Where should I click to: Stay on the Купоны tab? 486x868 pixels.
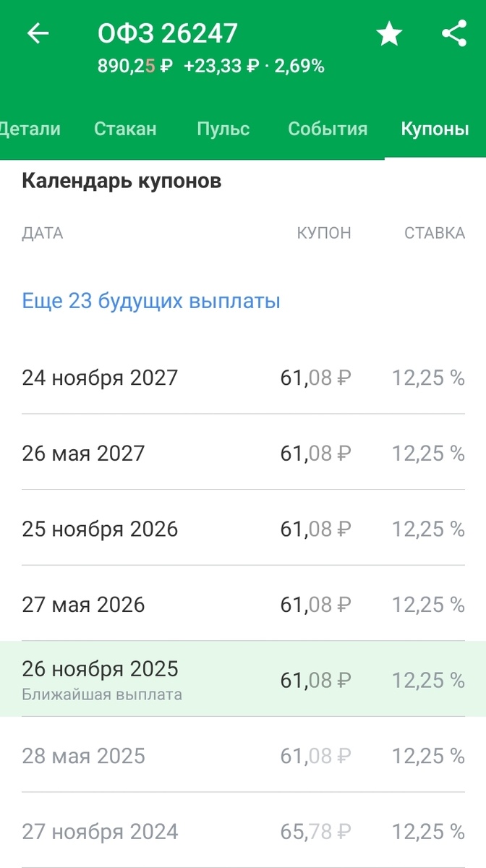[435, 129]
